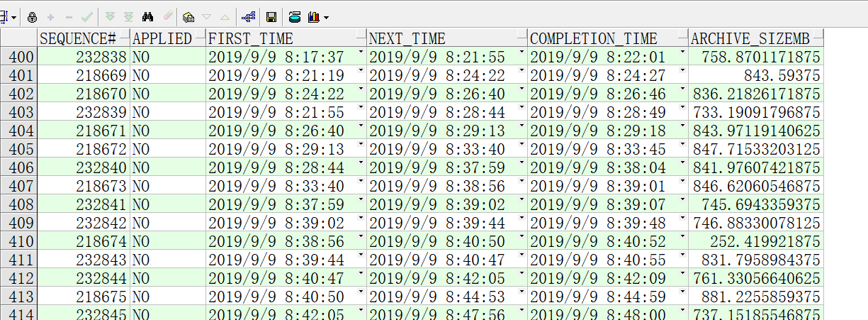Click the post changes checkmark icon
The height and width of the screenshot is (320, 868).
point(87,16)
